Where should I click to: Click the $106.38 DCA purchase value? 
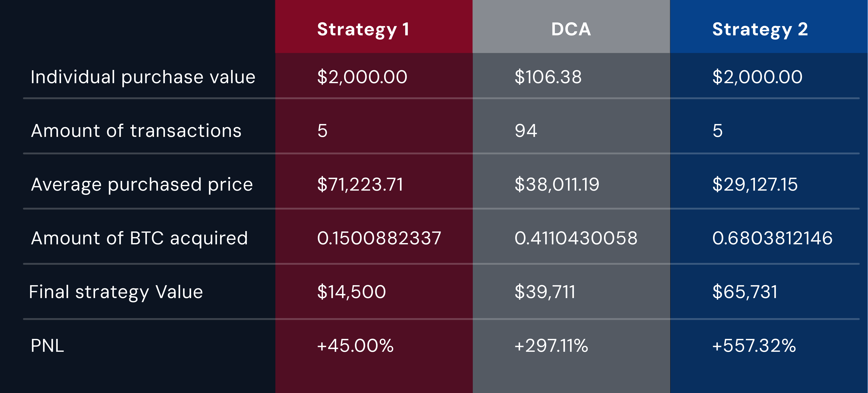click(548, 77)
